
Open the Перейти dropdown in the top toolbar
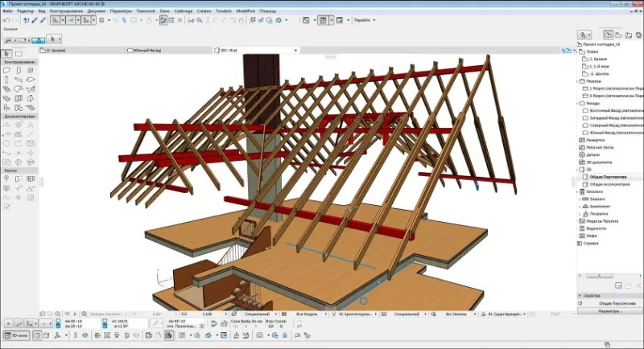(365, 20)
